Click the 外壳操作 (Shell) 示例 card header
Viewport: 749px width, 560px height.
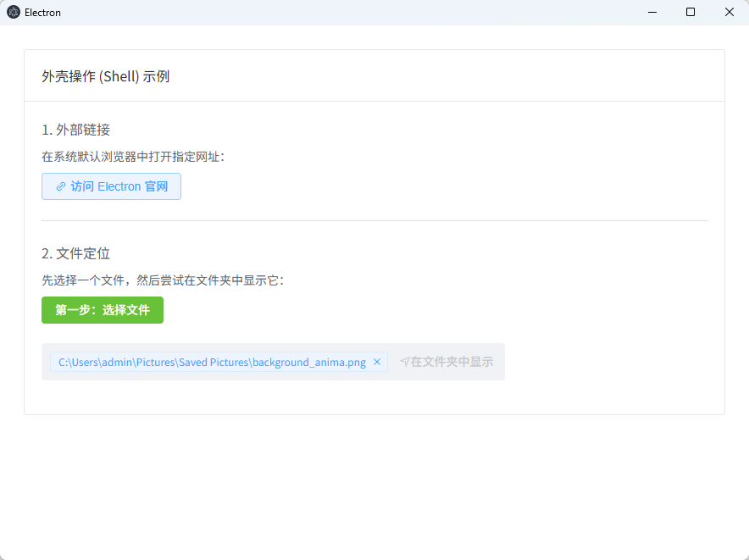point(106,76)
